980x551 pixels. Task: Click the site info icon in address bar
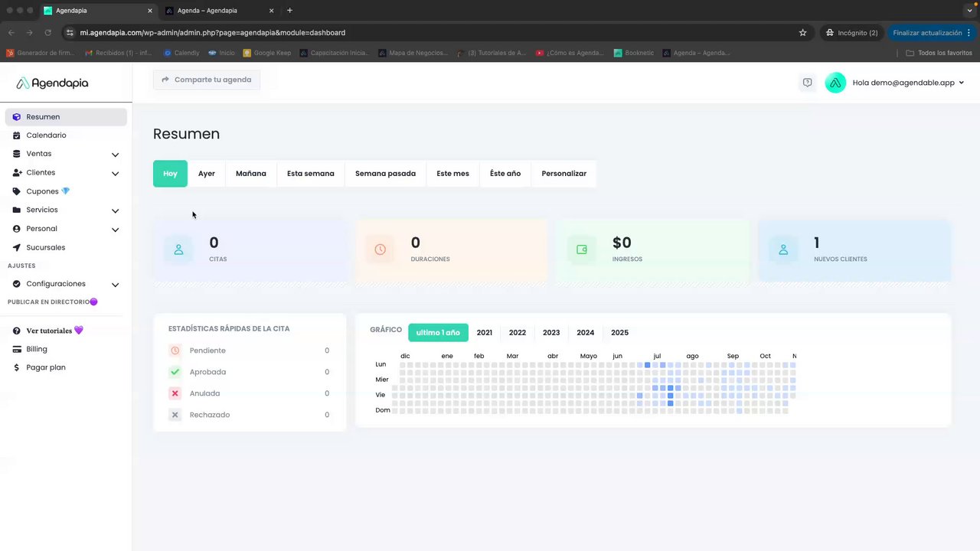click(70, 33)
